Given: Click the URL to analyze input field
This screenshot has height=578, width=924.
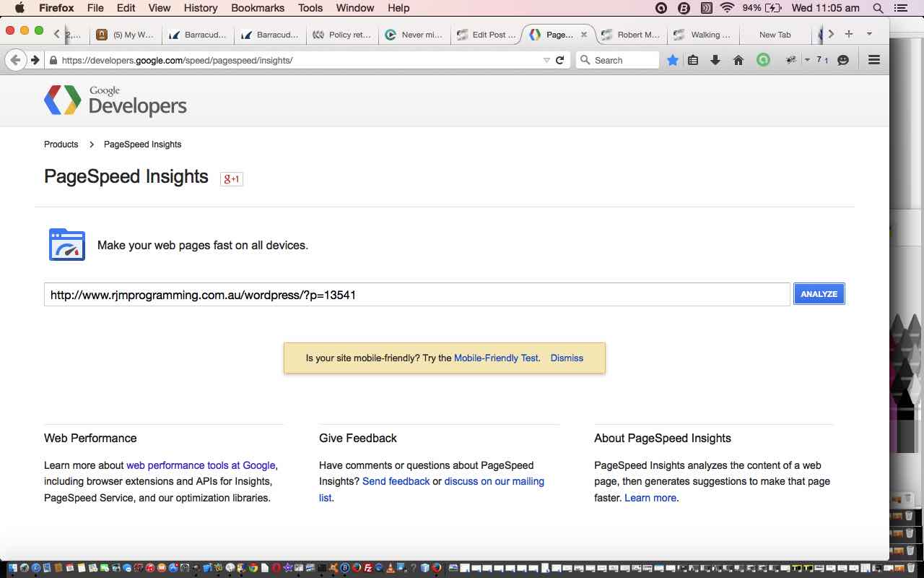Looking at the screenshot, I should [417, 294].
